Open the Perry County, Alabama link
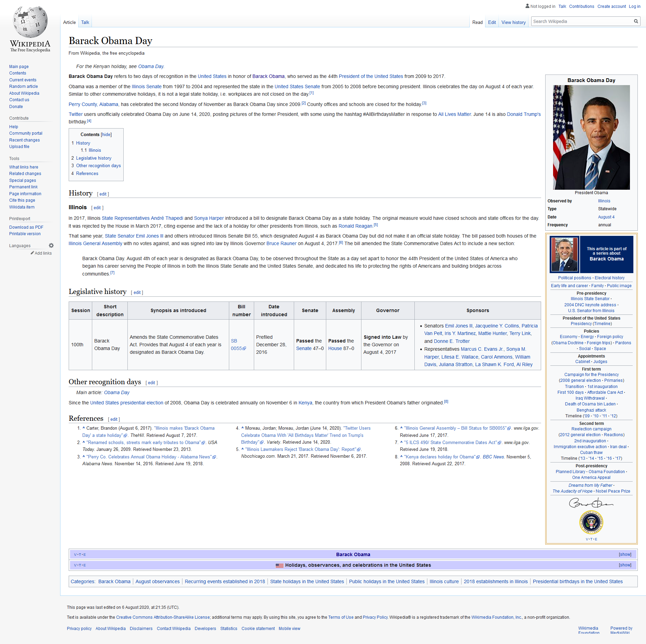This screenshot has height=644, width=646. [93, 104]
